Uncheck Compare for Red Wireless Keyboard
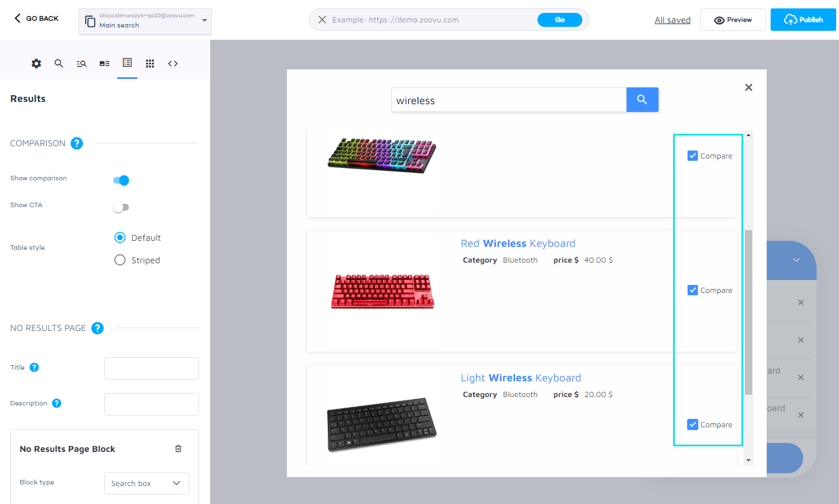Screen dimensions: 839x504 point(693,290)
